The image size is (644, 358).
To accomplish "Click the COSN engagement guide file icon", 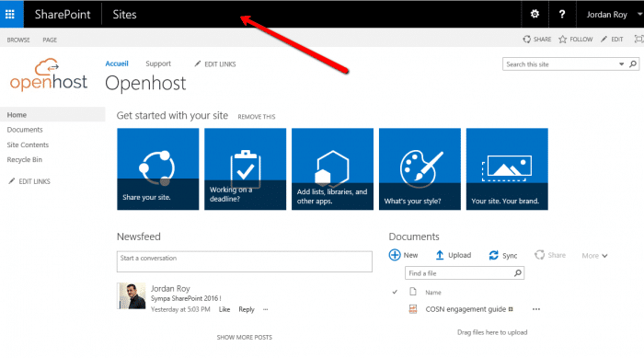I will [413, 309].
